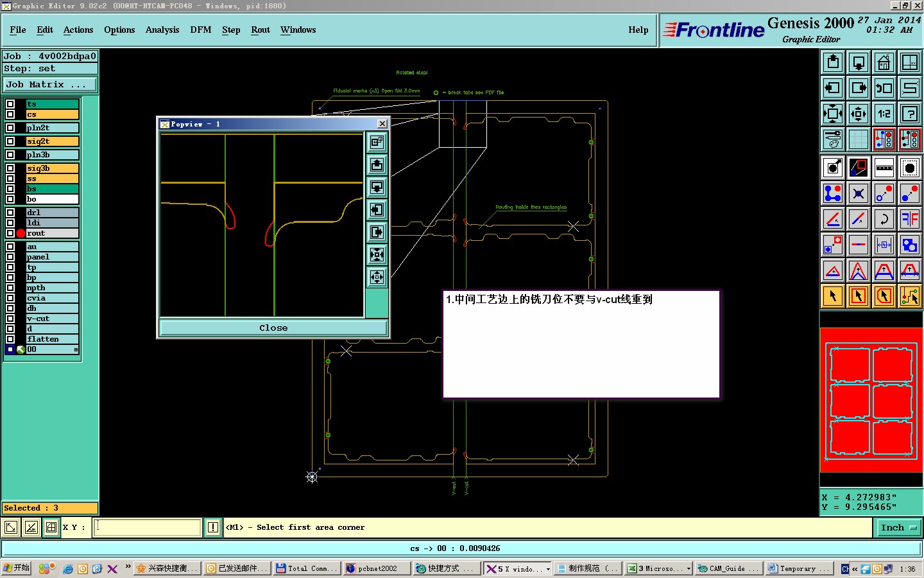Select the net selection arrow tool
Image resolution: width=924 pixels, height=578 pixels.
[x=910, y=296]
